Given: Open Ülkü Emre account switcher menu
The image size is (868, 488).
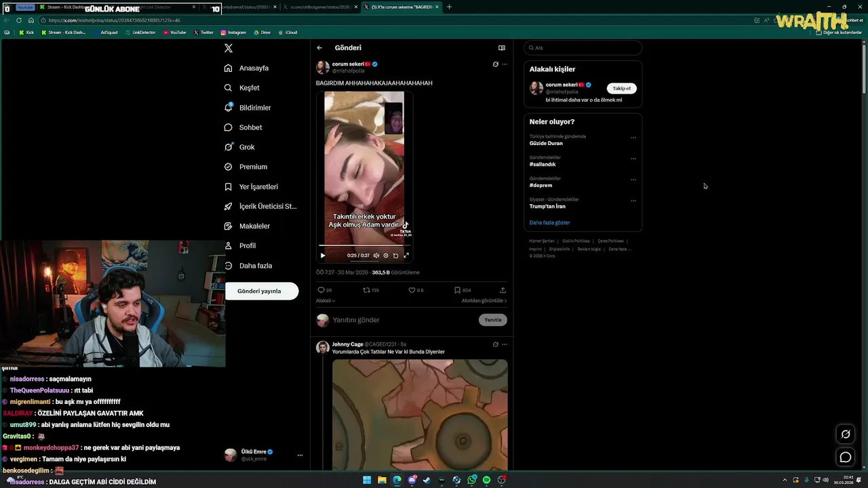Looking at the screenshot, I should pos(264,455).
